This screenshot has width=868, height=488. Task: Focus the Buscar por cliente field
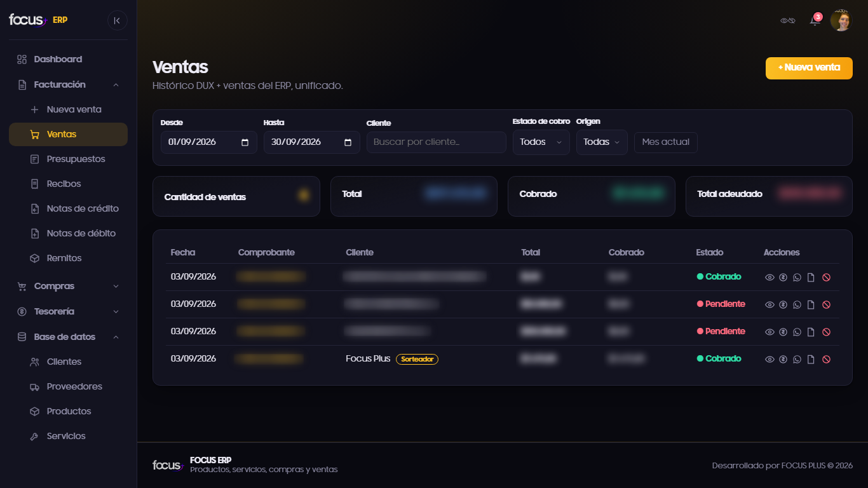[437, 142]
